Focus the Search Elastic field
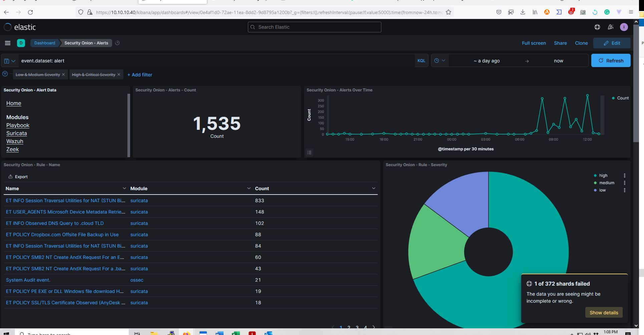 [314, 27]
